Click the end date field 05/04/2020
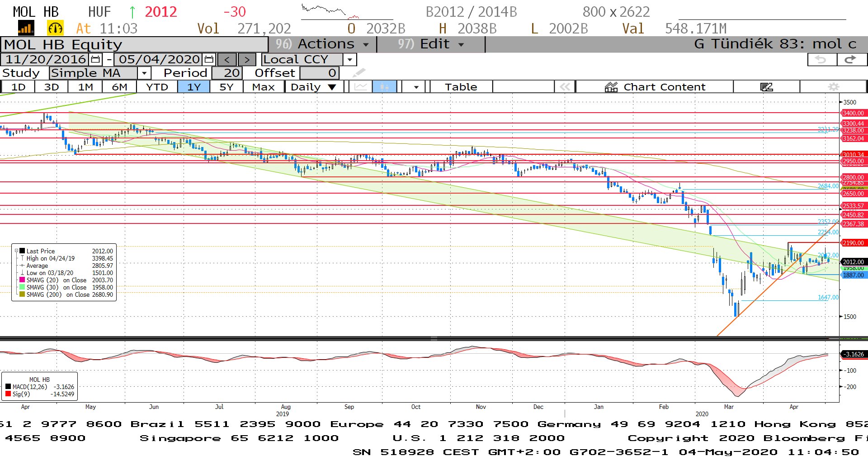868x470 pixels. point(160,59)
